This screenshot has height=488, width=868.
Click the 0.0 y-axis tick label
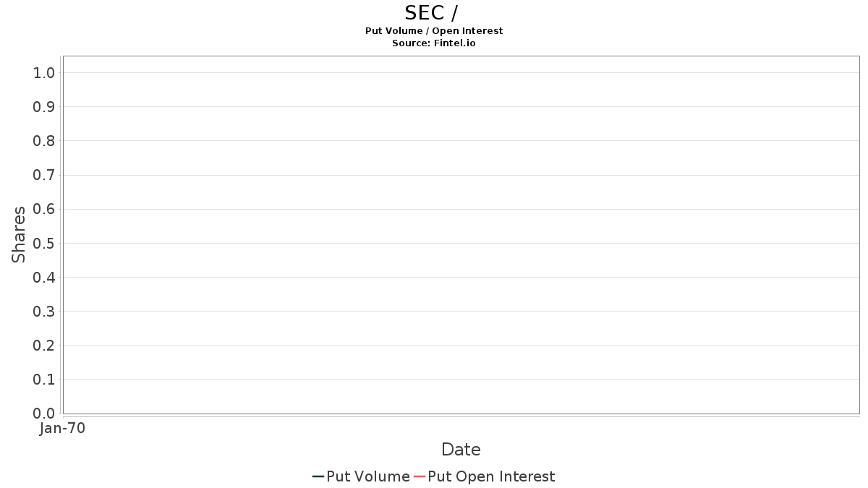pyautogui.click(x=44, y=414)
